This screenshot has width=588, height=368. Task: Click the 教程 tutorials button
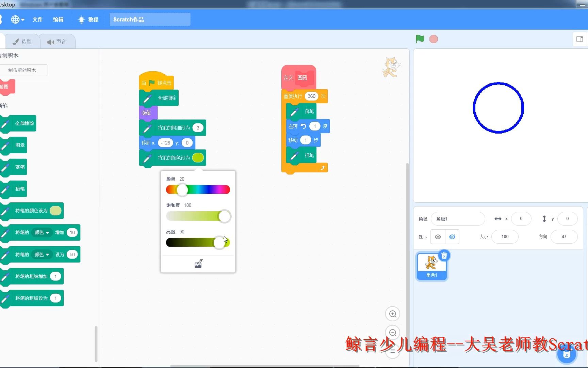coord(88,19)
